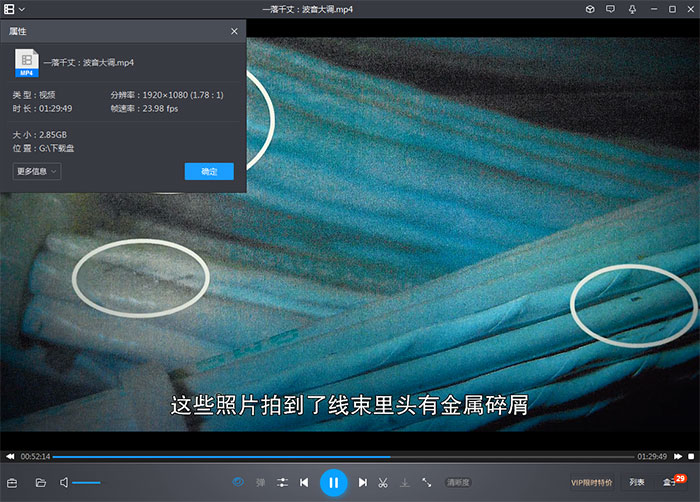Open the main menu dropdown at top left

click(x=15, y=9)
